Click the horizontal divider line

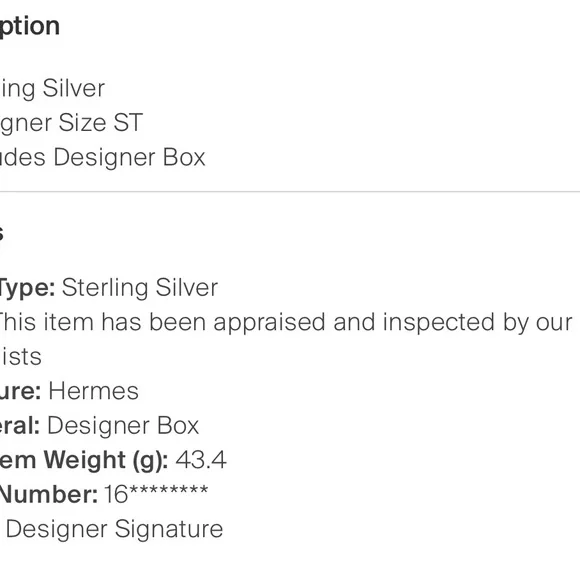[x=290, y=192]
